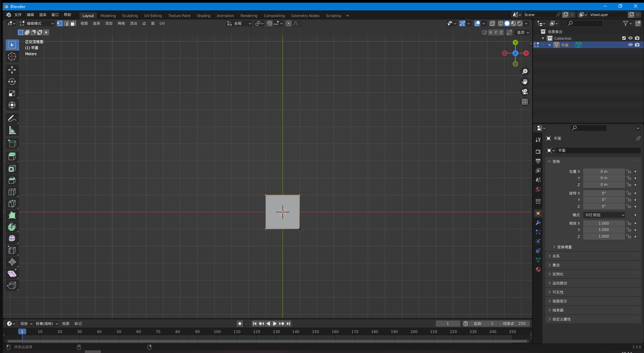Select the Rip Region tool

12,285
